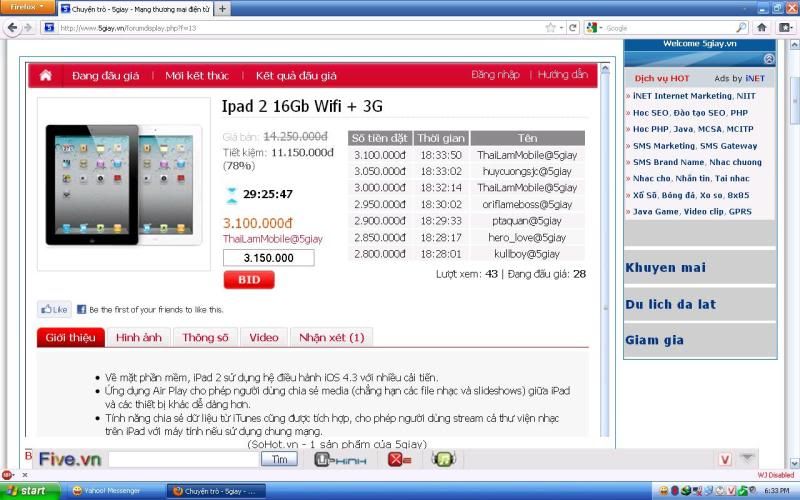Open the Thông số tab
800x500 pixels.
(x=205, y=338)
